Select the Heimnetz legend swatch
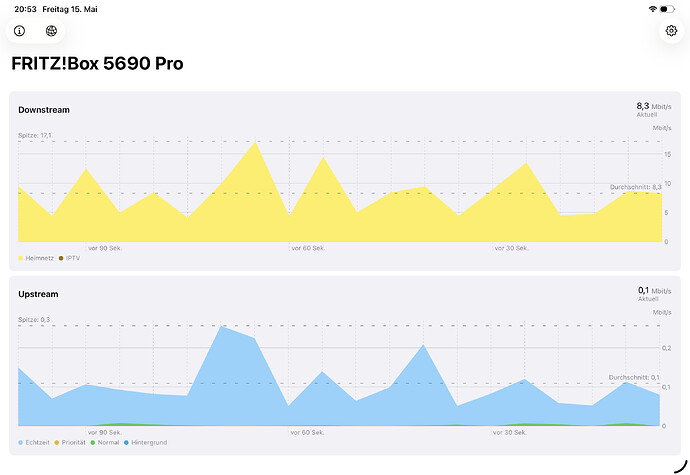The width and height of the screenshot is (690, 475). (x=20, y=258)
